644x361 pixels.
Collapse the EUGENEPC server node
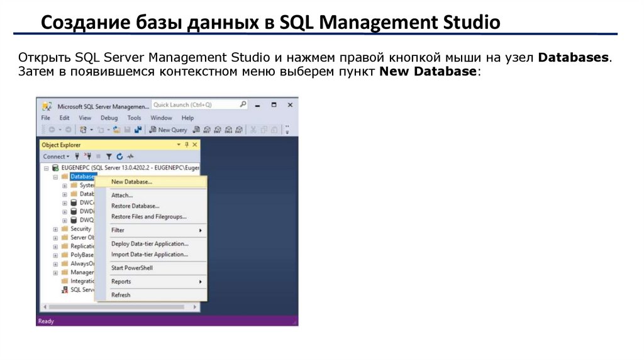click(47, 168)
